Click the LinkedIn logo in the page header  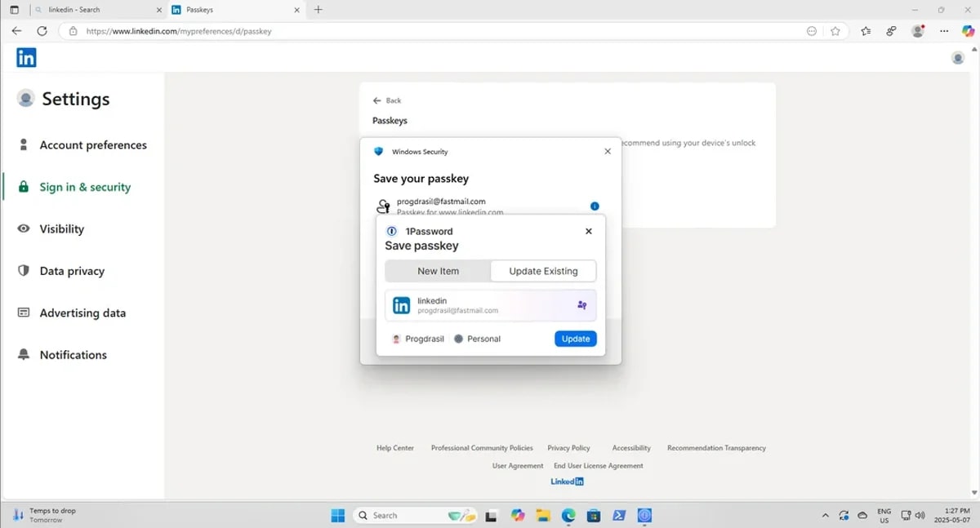[x=26, y=57]
